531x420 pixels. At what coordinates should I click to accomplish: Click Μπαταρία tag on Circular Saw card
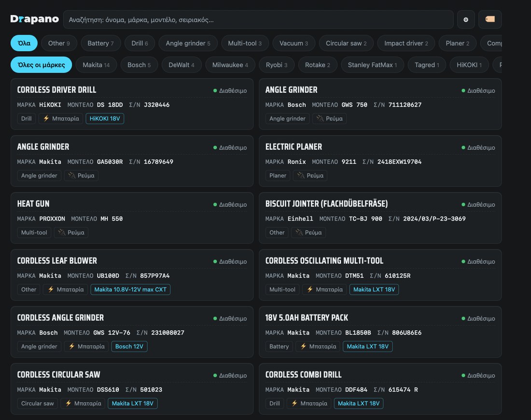tap(83, 403)
